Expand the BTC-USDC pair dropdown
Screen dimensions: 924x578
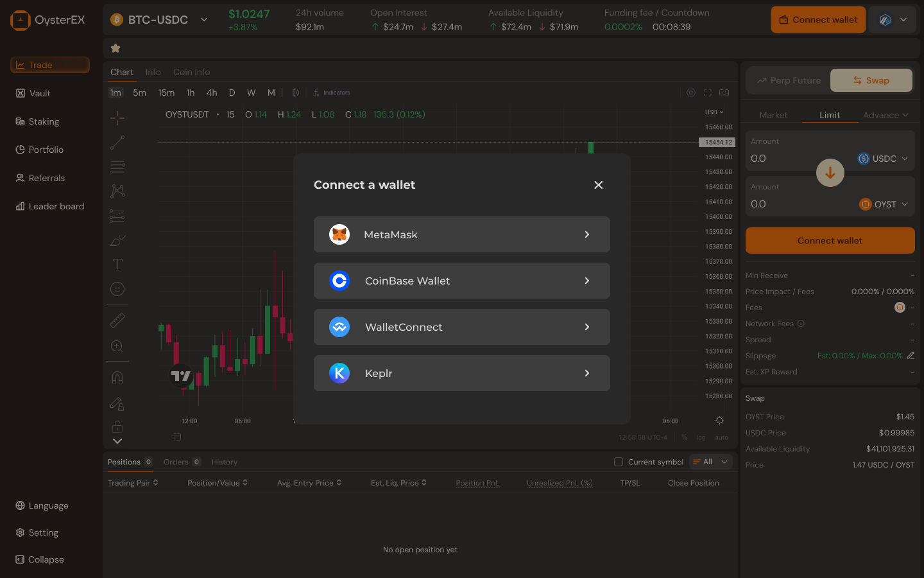[x=204, y=20]
